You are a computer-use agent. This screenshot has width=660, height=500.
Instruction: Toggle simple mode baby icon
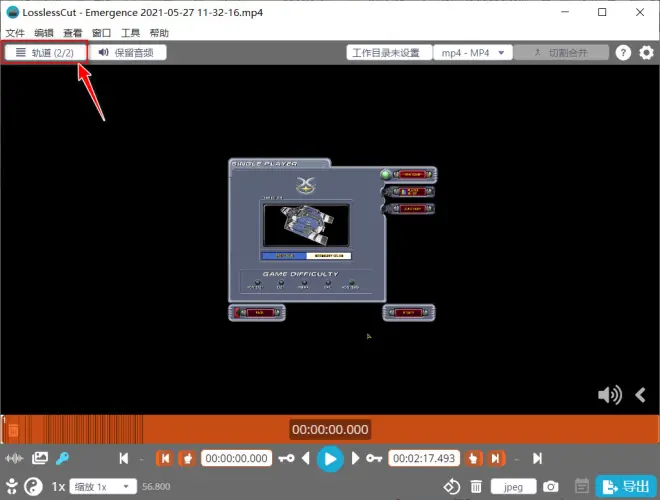[12, 487]
